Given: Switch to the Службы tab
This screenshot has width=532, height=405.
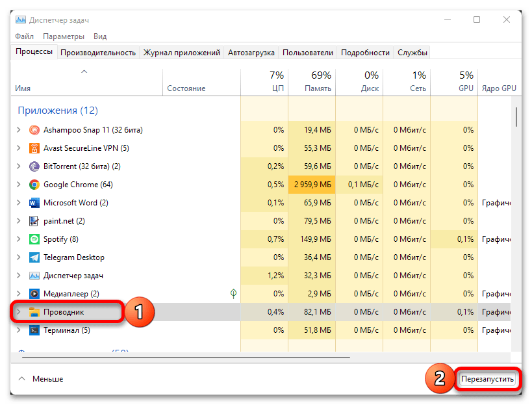Looking at the screenshot, I should [x=412, y=53].
